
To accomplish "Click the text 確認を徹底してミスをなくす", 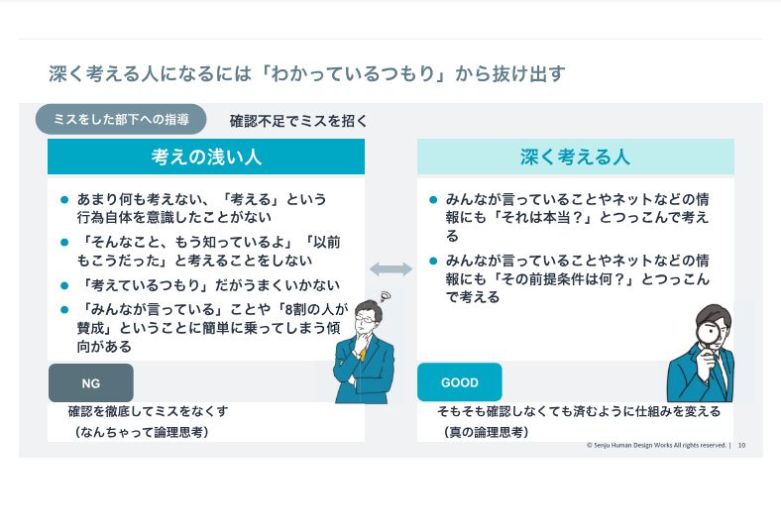I will click(149, 411).
